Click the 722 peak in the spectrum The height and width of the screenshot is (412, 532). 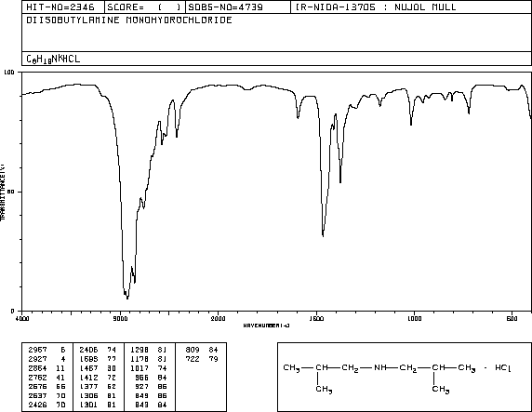click(469, 113)
